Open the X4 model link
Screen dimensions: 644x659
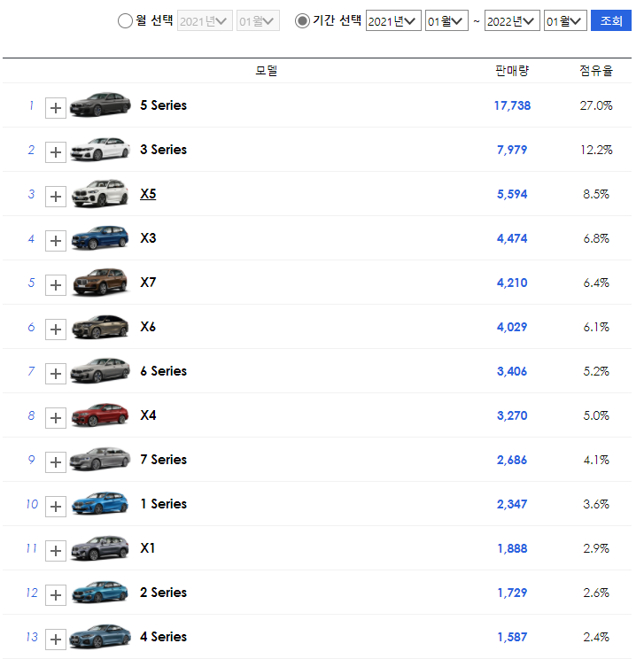148,415
